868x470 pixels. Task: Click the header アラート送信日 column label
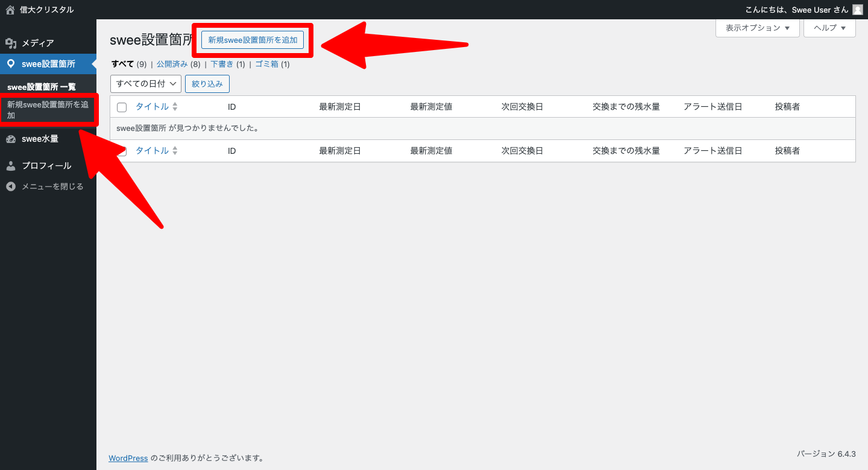713,107
